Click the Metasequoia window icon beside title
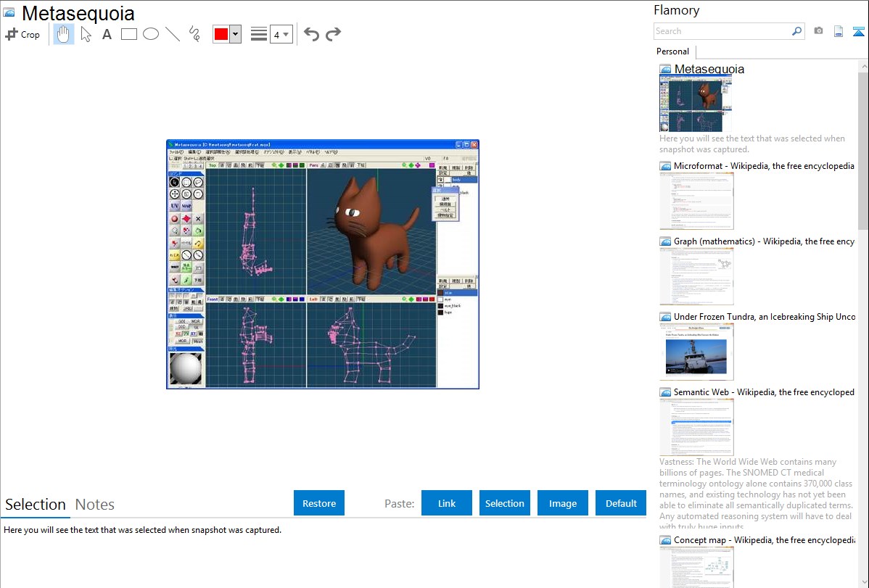Screen dimensions: 869x588 click(x=9, y=12)
